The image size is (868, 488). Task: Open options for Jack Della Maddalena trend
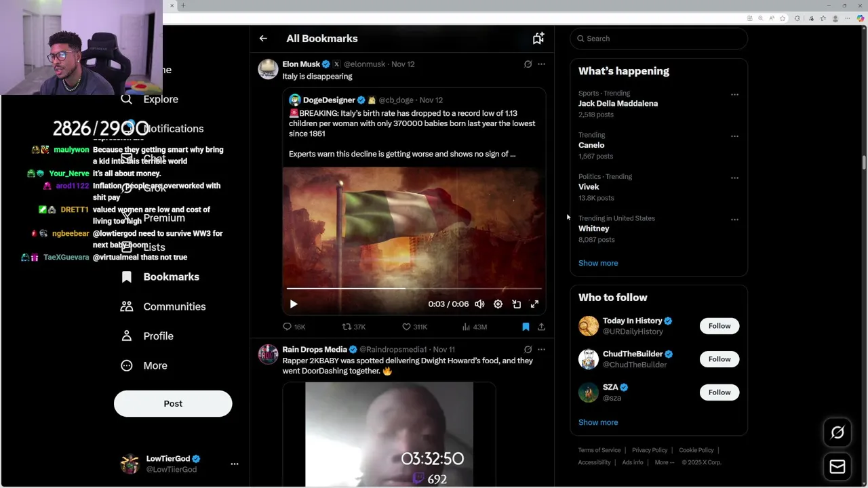[734, 94]
